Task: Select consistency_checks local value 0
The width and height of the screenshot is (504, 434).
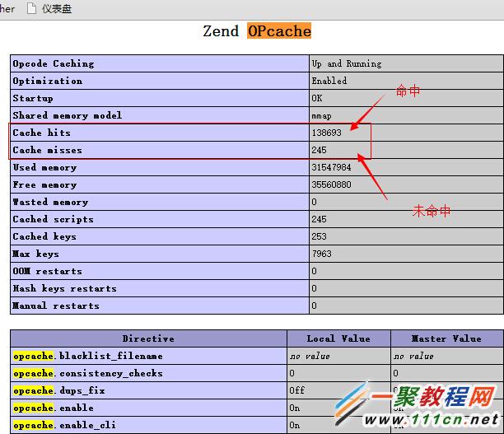Action: click(292, 373)
